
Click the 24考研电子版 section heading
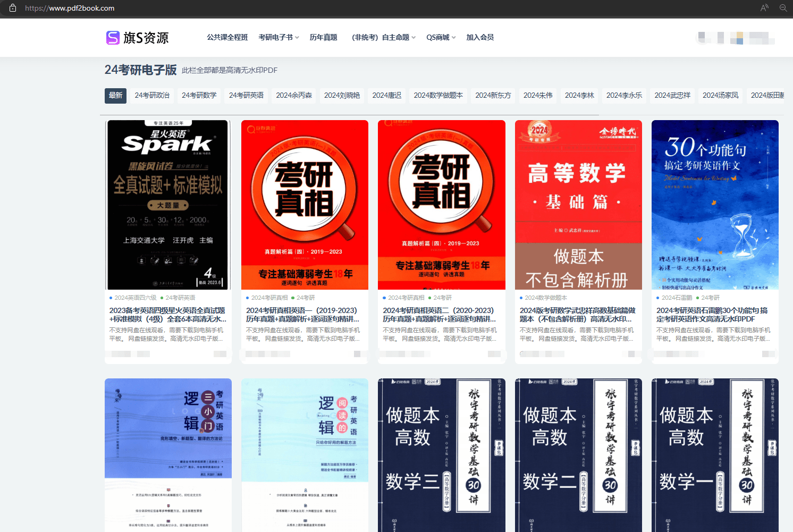140,70
